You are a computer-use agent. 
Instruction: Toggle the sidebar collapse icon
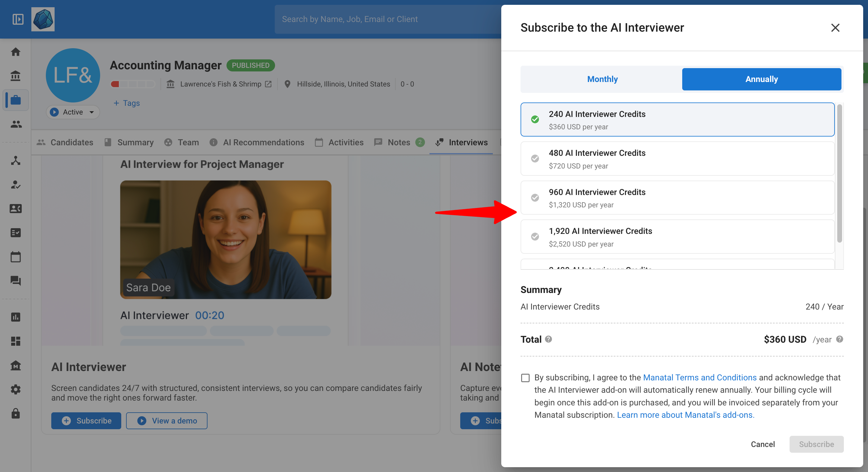coord(18,19)
